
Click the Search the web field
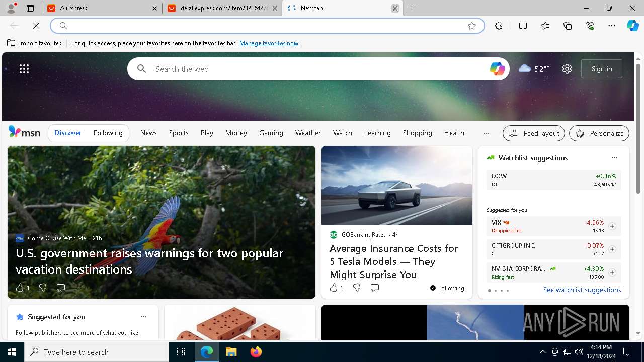tap(318, 69)
